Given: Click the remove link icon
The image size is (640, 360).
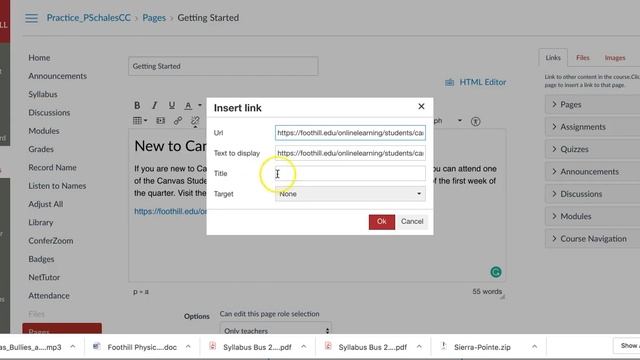Looking at the screenshot, I should (x=195, y=121).
